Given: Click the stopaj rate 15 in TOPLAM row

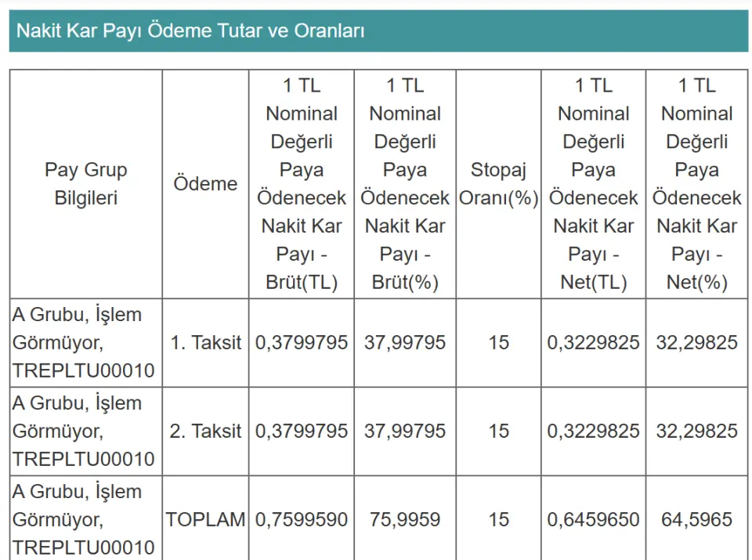Looking at the screenshot, I should coord(498,519).
